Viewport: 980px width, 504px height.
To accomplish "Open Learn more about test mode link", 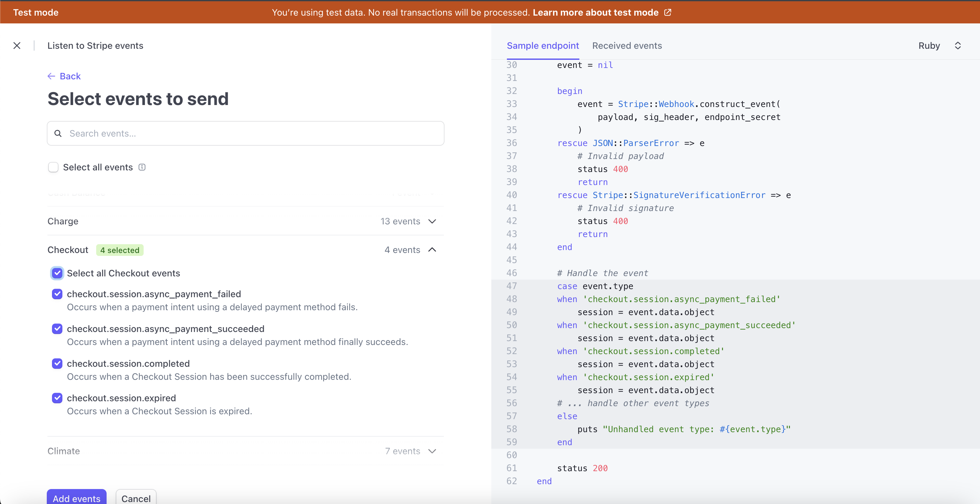I will [x=595, y=13].
